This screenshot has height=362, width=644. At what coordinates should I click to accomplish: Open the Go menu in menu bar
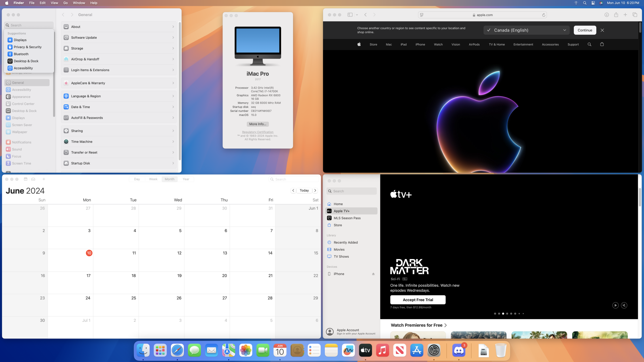(x=65, y=3)
